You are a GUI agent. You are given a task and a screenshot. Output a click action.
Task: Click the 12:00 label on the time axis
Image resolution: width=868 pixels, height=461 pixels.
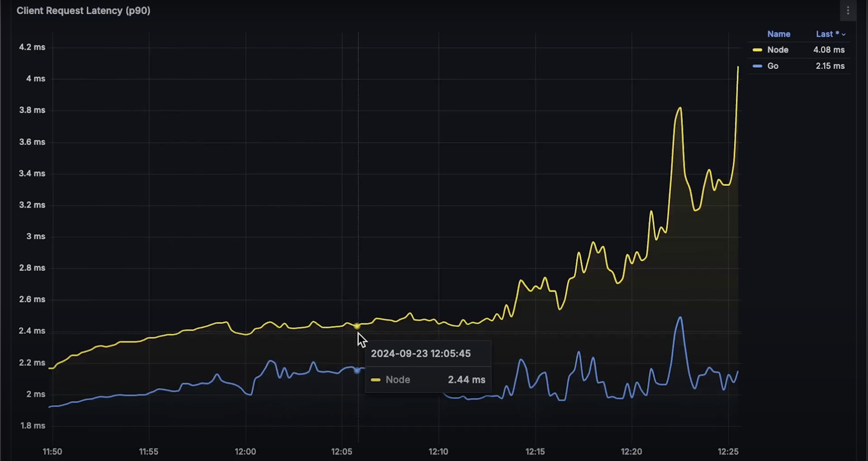coord(245,451)
